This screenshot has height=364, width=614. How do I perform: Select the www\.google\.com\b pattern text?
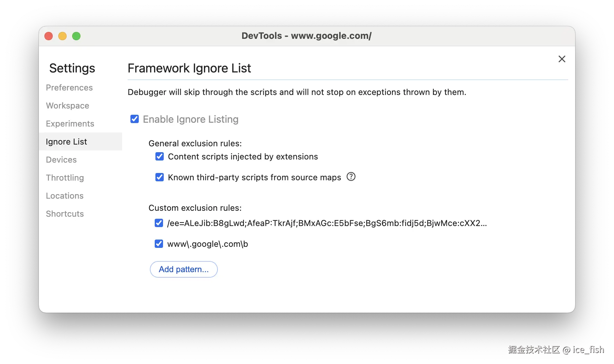pyautogui.click(x=207, y=244)
